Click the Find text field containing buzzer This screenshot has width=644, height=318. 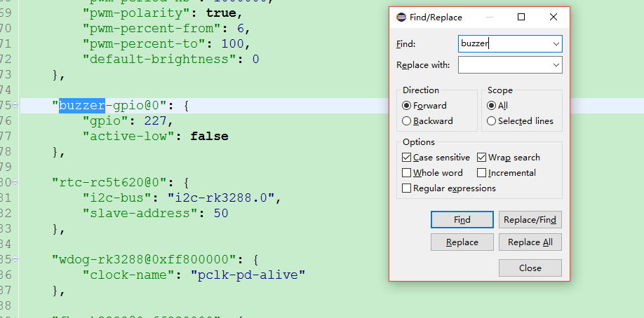pyautogui.click(x=504, y=43)
